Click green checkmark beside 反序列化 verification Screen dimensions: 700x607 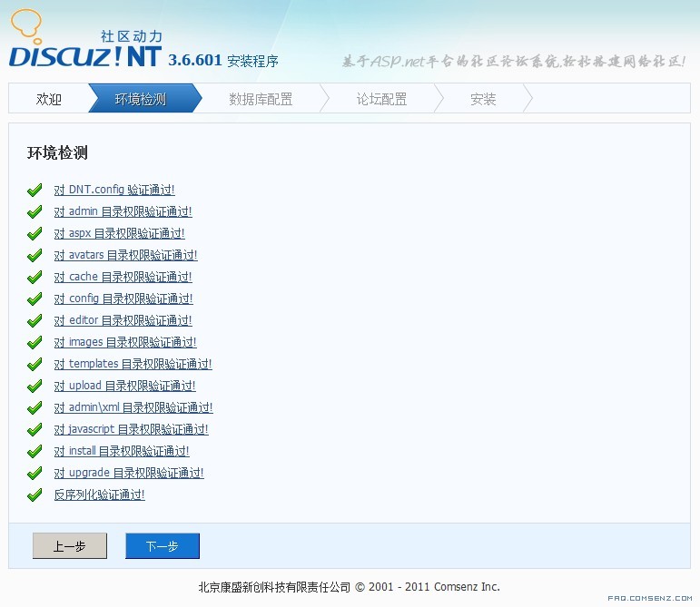(x=35, y=495)
